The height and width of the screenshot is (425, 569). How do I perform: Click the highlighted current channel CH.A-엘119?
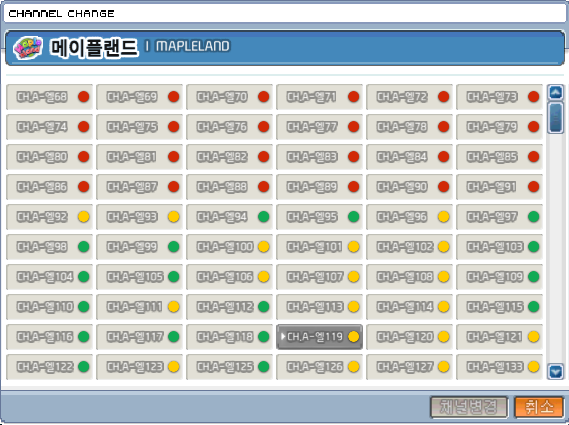pos(319,337)
